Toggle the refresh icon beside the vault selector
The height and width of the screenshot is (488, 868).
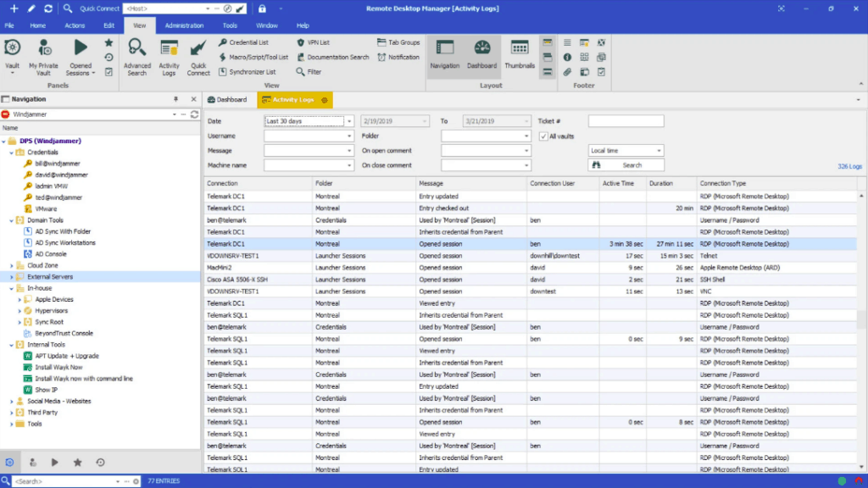194,113
